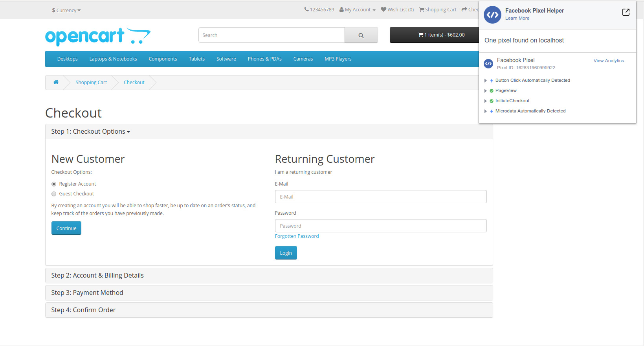Screen dimensions: 644x346
Task: Click the OpenCart logo
Action: point(98,36)
